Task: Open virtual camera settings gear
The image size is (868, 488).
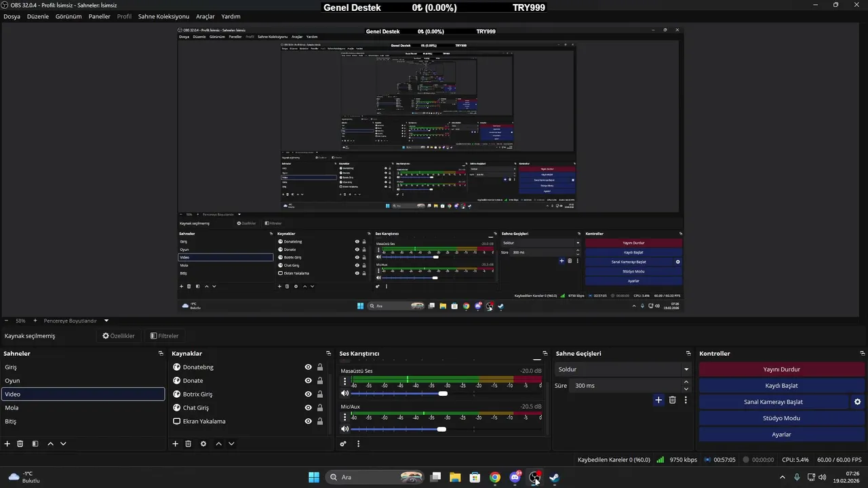Action: pyautogui.click(x=857, y=402)
